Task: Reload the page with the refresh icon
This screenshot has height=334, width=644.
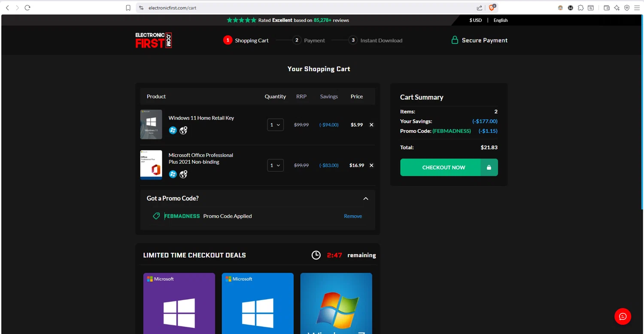Action: (x=27, y=8)
